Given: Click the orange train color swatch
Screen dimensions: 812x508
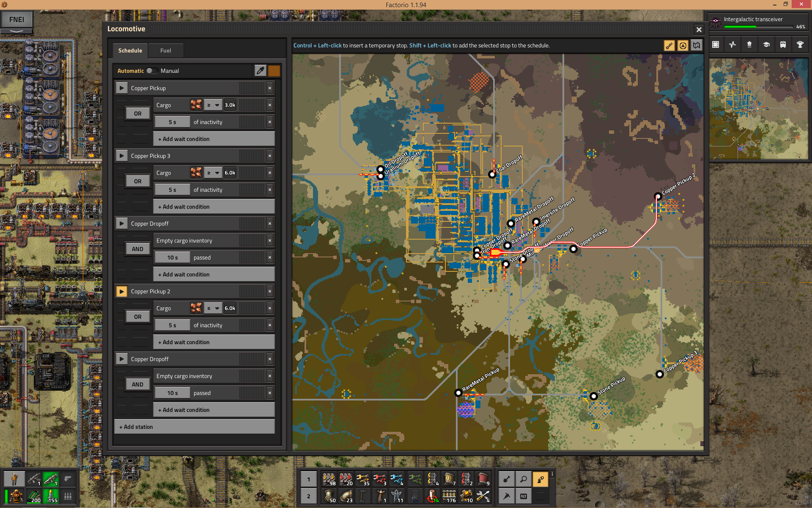Looking at the screenshot, I should coord(274,71).
